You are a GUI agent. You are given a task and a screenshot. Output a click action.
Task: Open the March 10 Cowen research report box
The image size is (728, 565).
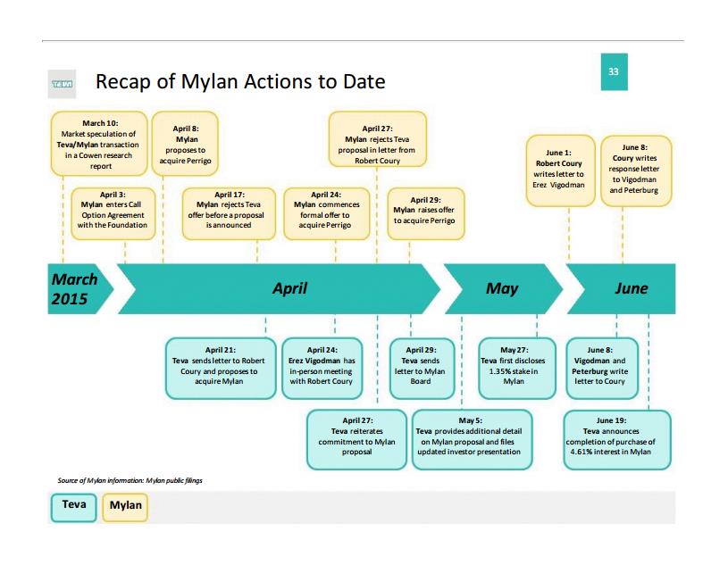[100, 144]
